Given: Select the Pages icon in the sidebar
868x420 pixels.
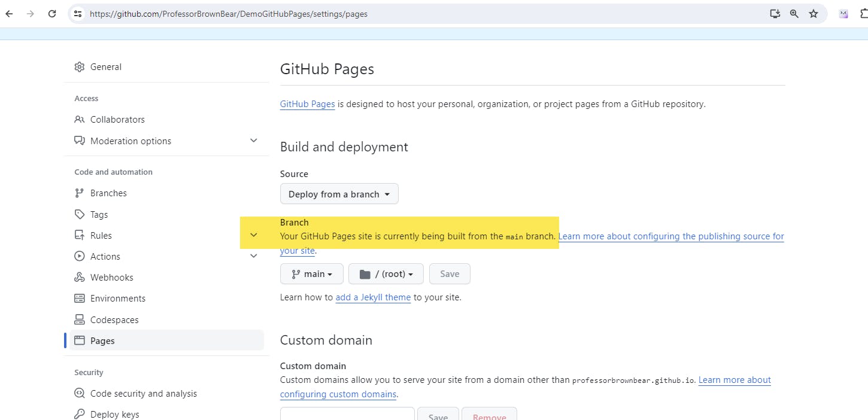Looking at the screenshot, I should coord(80,340).
